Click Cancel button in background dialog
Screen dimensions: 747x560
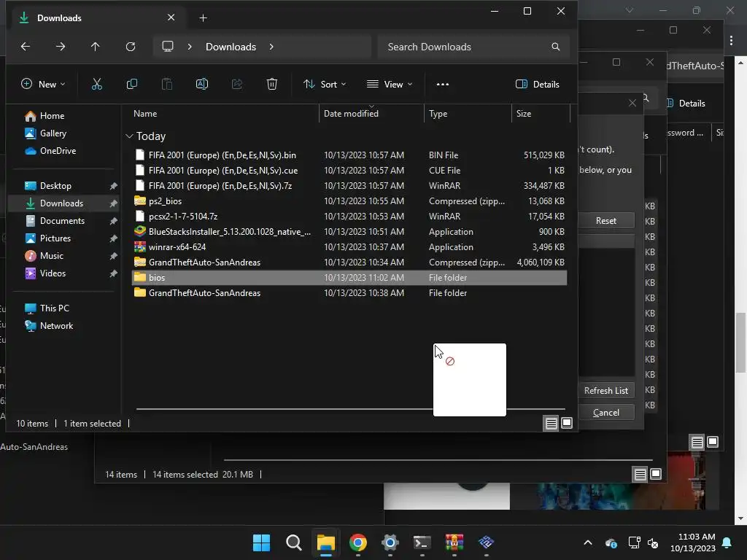click(x=606, y=413)
